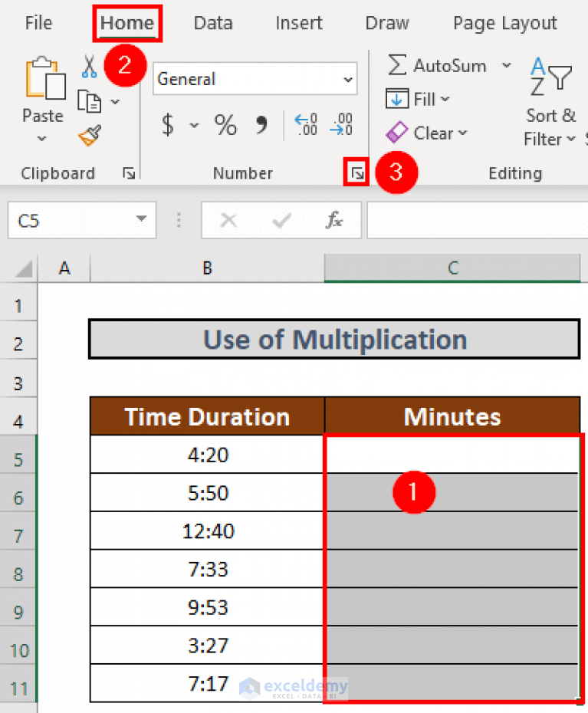
Task: Expand Accounting format currency arrow
Action: [194, 125]
